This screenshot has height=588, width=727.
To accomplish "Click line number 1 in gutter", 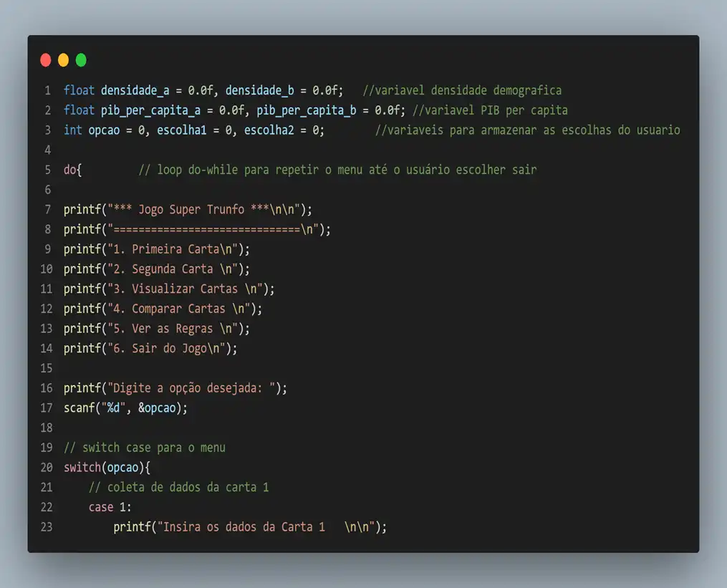I will (x=47, y=91).
